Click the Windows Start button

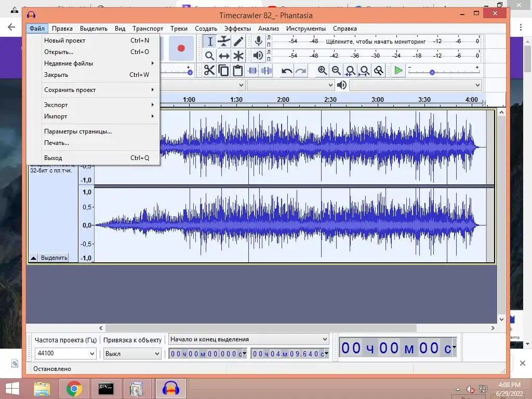[x=12, y=389]
